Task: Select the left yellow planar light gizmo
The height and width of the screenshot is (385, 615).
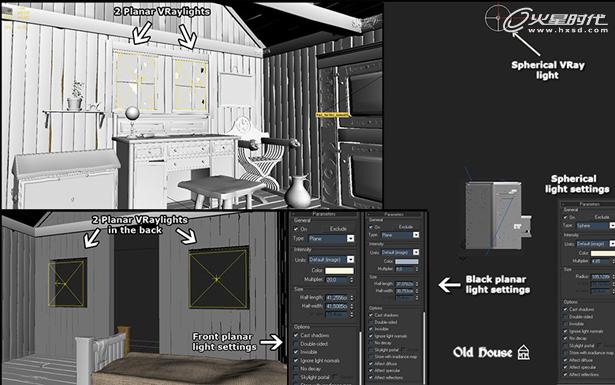Action: pyautogui.click(x=67, y=283)
